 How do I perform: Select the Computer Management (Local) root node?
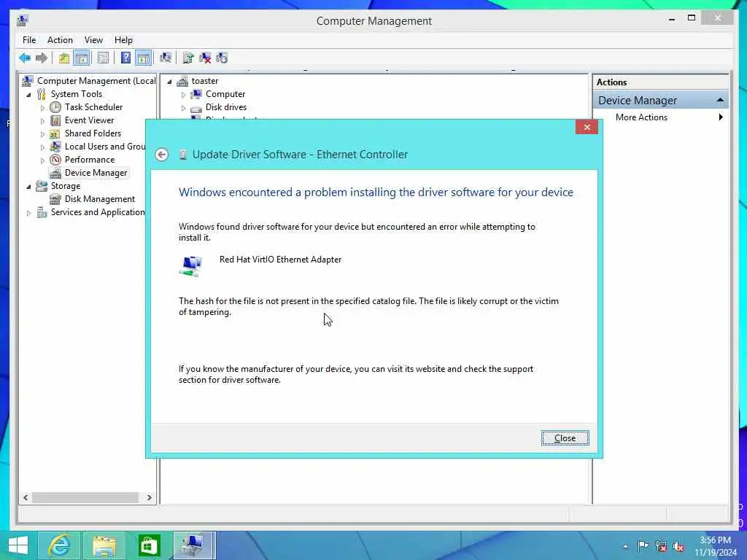(x=96, y=81)
